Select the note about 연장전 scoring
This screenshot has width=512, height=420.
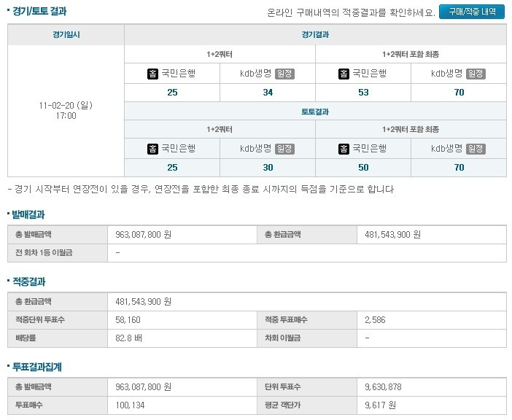(201, 190)
